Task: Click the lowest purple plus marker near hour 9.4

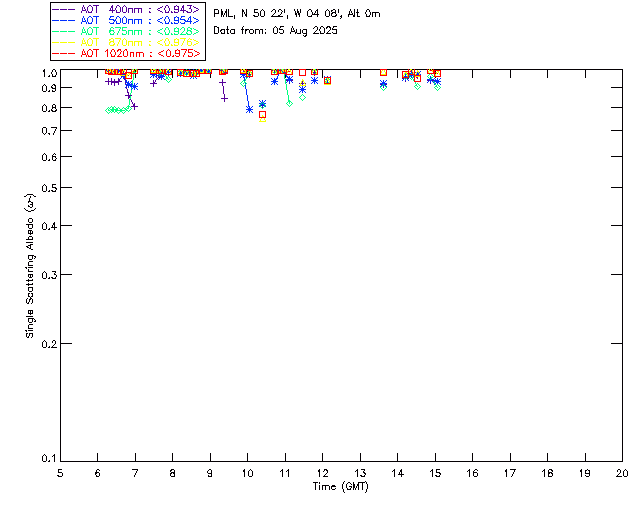Action: pyautogui.click(x=224, y=98)
